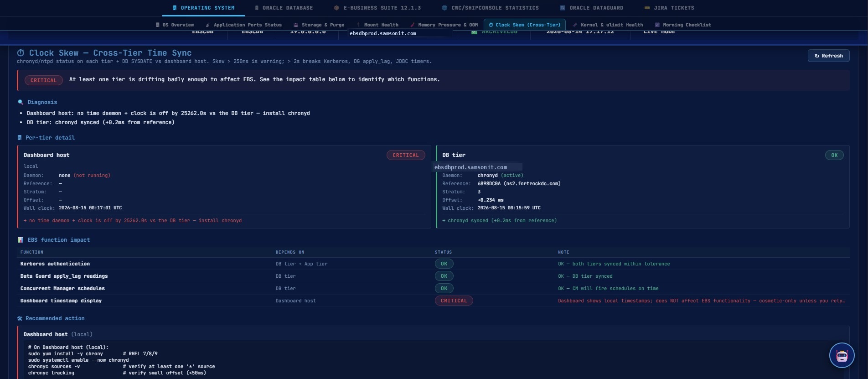Switch to the Oracle Database tab
The image size is (868, 379).
284,8
